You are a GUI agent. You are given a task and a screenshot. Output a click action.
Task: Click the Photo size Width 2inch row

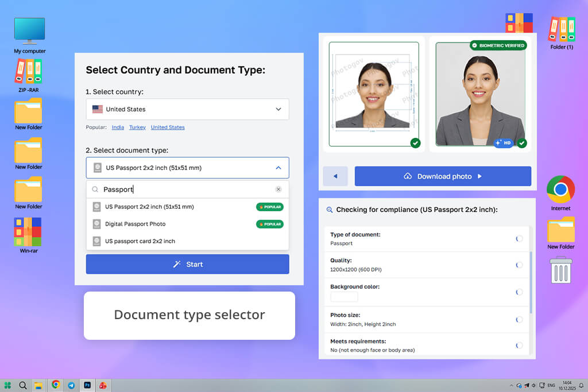[x=427, y=319]
